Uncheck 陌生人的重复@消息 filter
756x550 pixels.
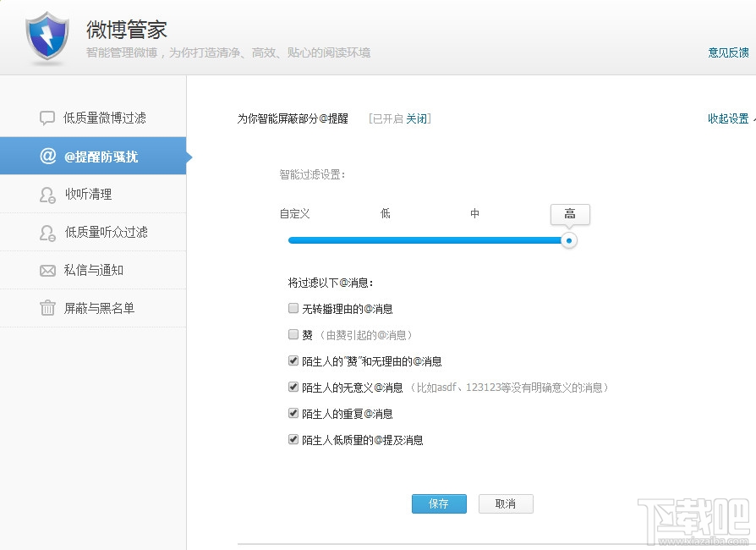pos(293,413)
